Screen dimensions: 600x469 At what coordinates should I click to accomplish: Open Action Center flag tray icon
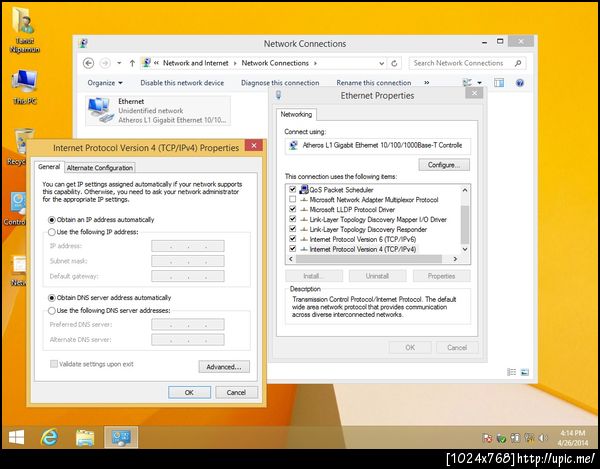click(488, 438)
